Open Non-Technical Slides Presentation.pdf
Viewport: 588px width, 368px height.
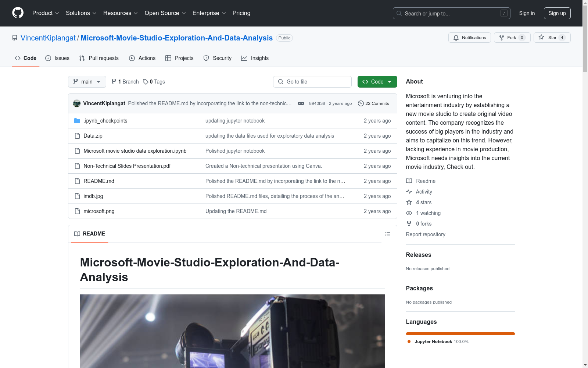(127, 166)
